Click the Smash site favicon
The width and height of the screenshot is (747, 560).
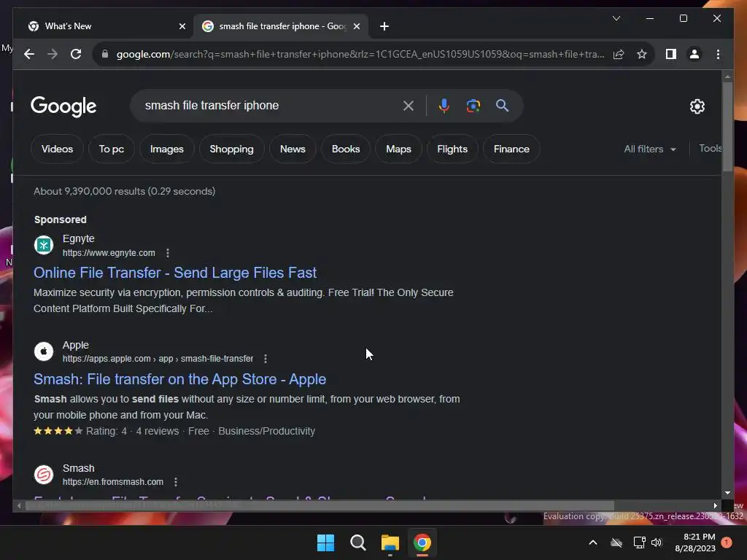44,474
